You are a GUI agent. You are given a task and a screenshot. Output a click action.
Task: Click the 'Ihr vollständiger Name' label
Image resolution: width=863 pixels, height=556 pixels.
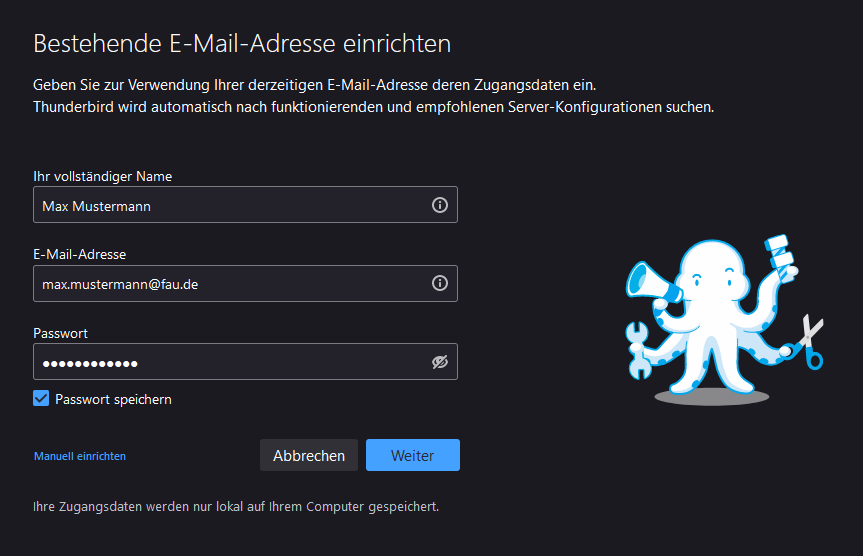point(103,176)
